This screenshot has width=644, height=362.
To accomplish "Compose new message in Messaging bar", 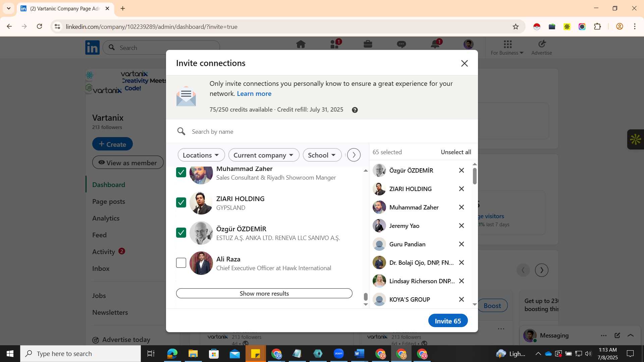I will pyautogui.click(x=617, y=336).
